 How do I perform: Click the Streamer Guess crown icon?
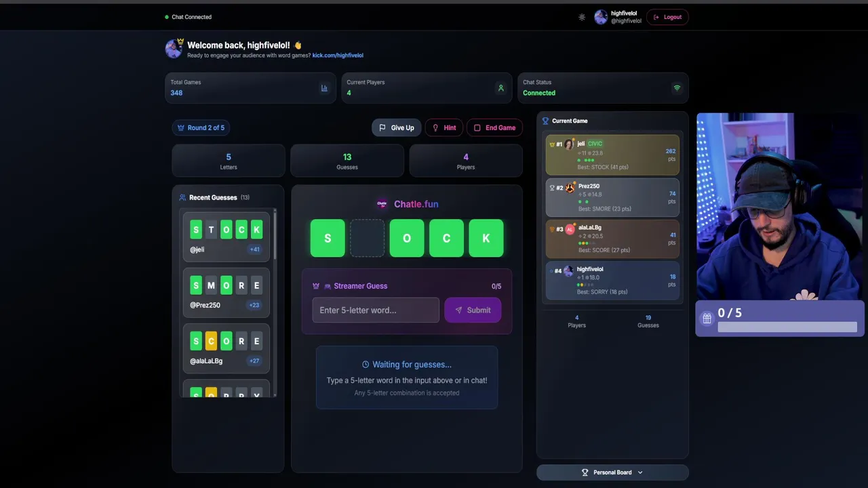[316, 286]
